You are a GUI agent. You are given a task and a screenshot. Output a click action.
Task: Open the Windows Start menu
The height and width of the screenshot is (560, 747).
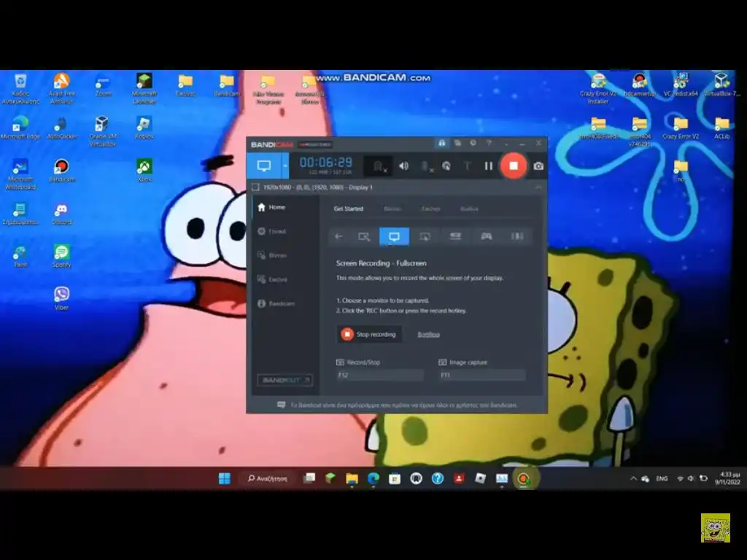coord(225,478)
